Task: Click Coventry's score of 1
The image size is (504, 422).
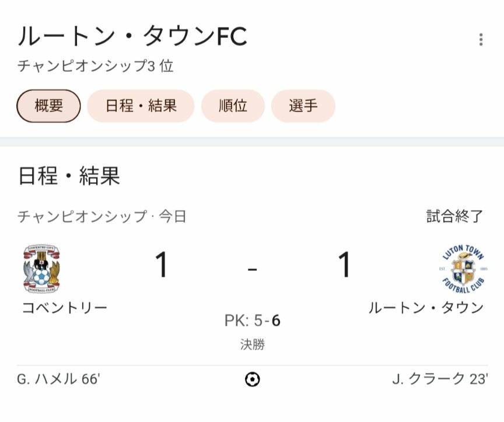Action: [x=161, y=264]
